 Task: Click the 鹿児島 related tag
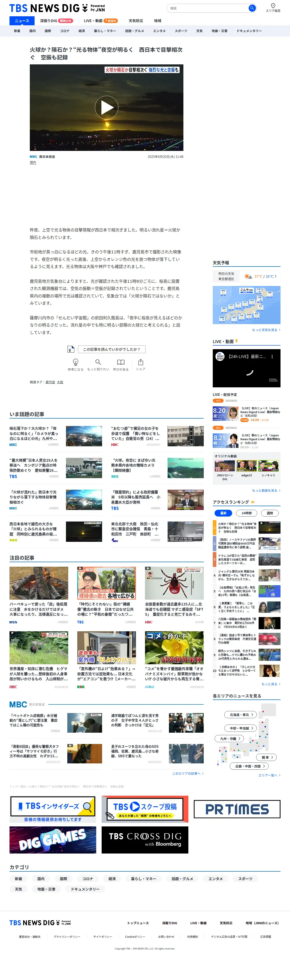click(50, 382)
